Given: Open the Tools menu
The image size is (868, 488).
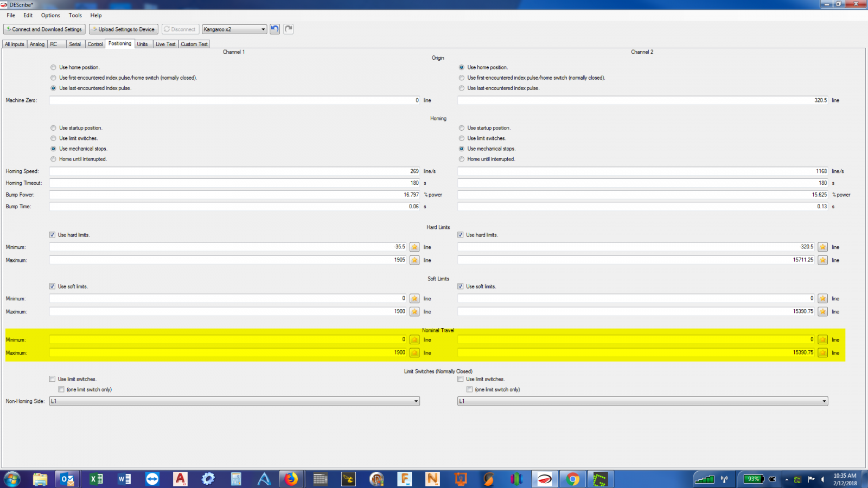Looking at the screenshot, I should tap(75, 15).
